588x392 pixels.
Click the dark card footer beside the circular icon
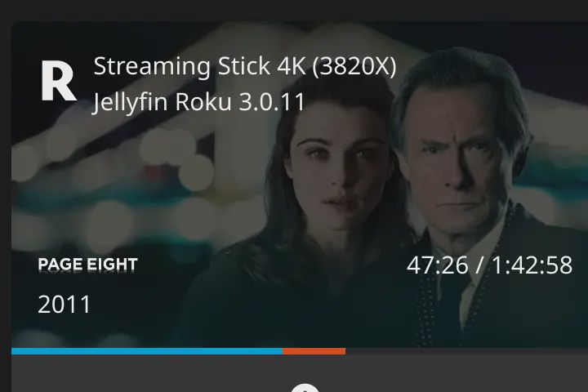[x=150, y=373]
